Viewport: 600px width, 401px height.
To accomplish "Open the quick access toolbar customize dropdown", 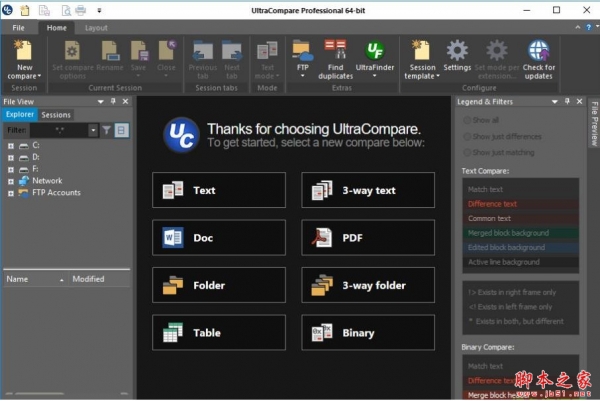I will (x=99, y=11).
